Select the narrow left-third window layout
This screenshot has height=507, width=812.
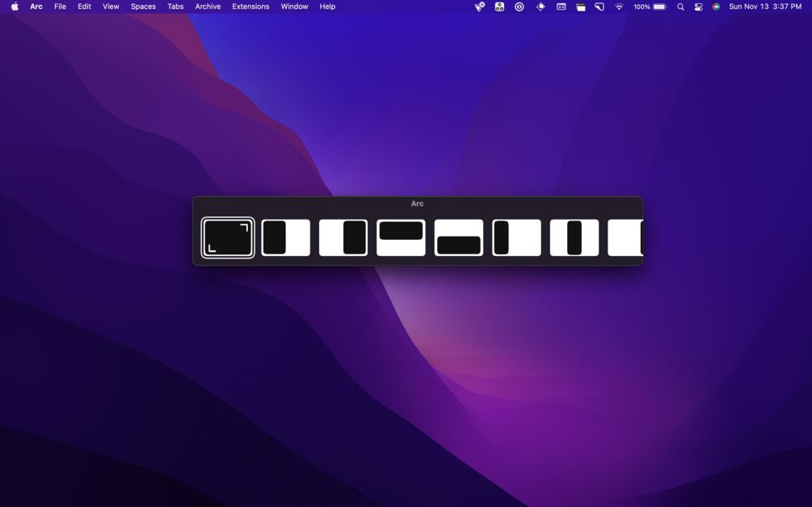pyautogui.click(x=516, y=237)
